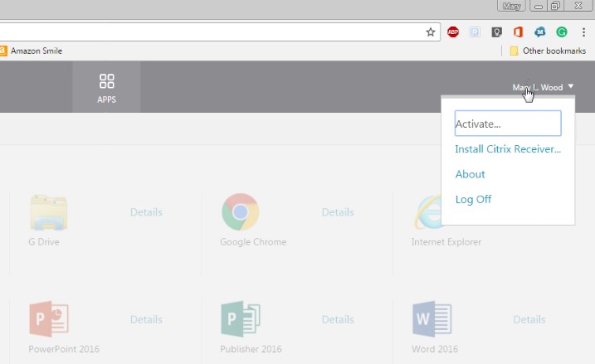This screenshot has height=364, width=595.
Task: Click the blue M chat extension icon
Action: pos(539,32)
